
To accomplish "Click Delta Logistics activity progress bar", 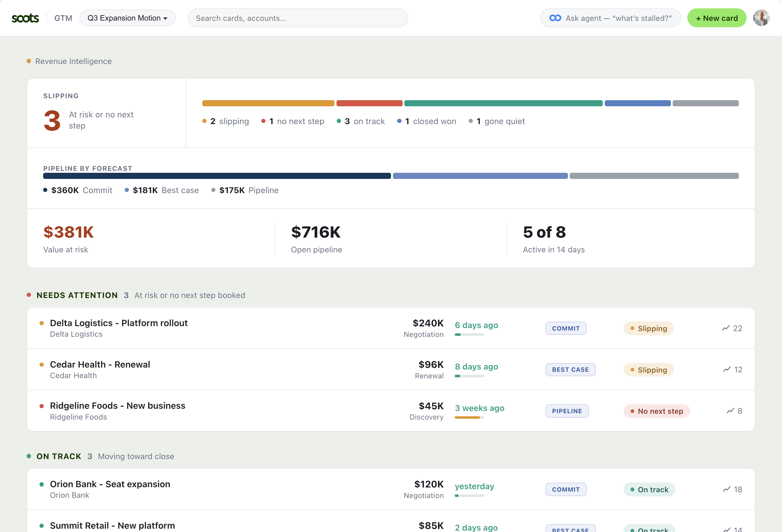I will coord(469,335).
